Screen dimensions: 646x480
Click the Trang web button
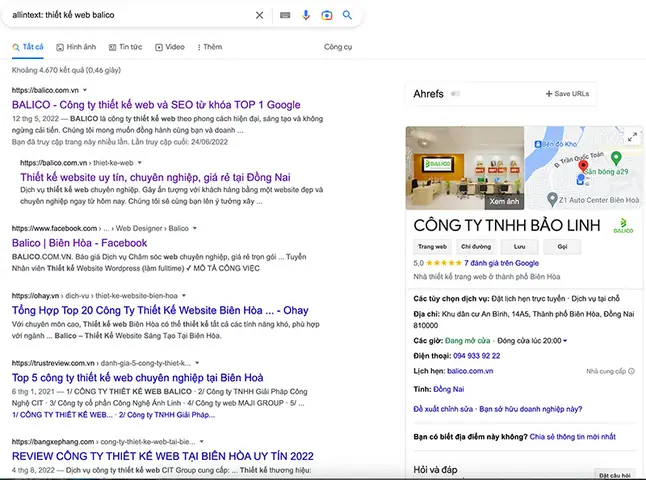(x=433, y=247)
